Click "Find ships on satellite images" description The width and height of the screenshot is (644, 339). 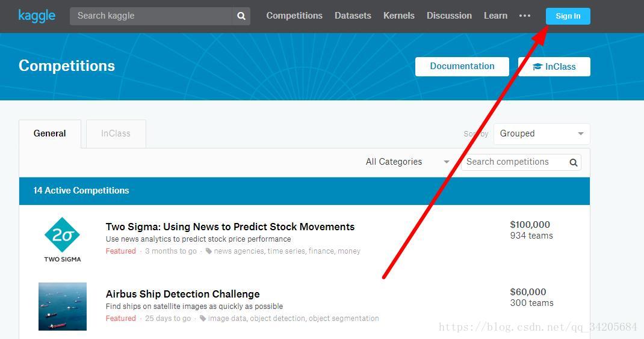click(x=194, y=306)
